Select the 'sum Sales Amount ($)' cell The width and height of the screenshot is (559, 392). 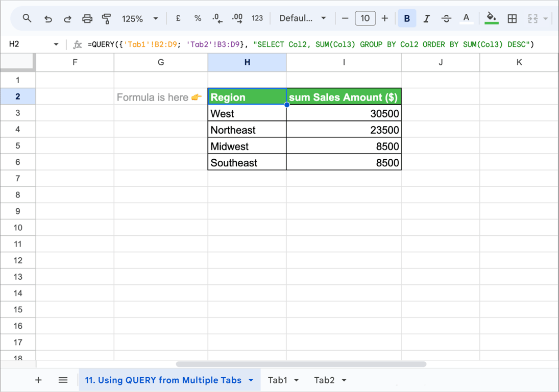tap(344, 96)
